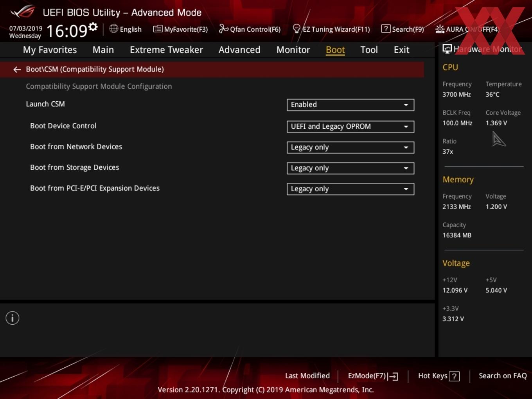Click the +5V value 5.040 V
Image resolution: width=532 pixels, height=399 pixels.
click(496, 290)
